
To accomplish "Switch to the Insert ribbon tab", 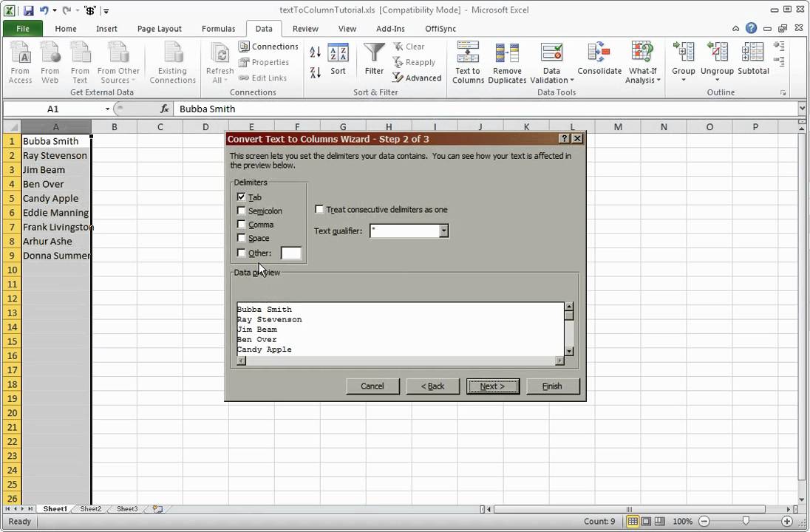I will click(106, 28).
